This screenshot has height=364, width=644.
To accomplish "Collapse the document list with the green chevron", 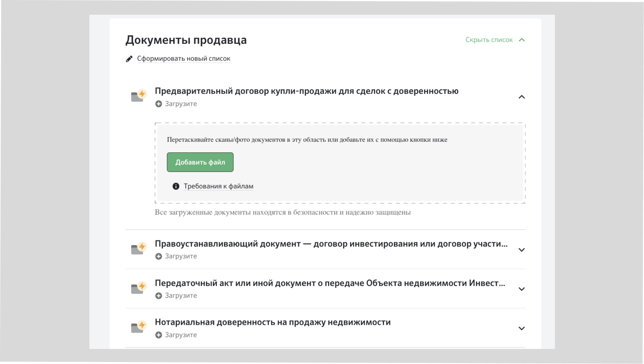I will click(x=522, y=40).
